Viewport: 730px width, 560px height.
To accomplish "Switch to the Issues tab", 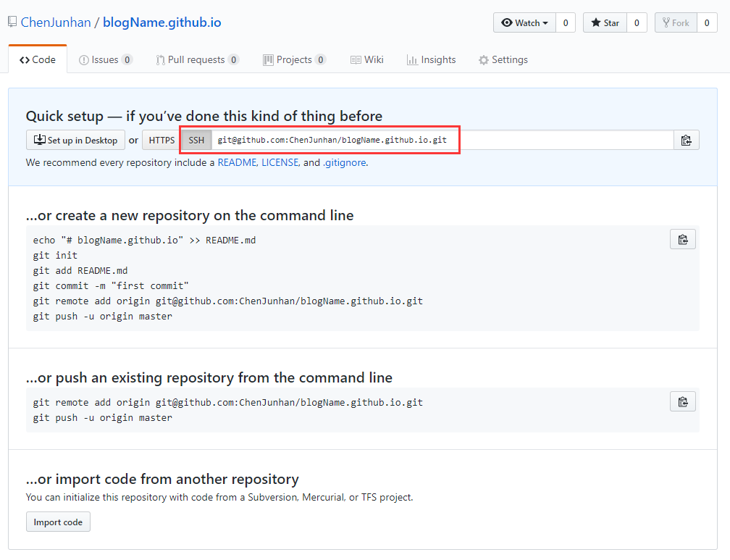I will click(x=106, y=59).
